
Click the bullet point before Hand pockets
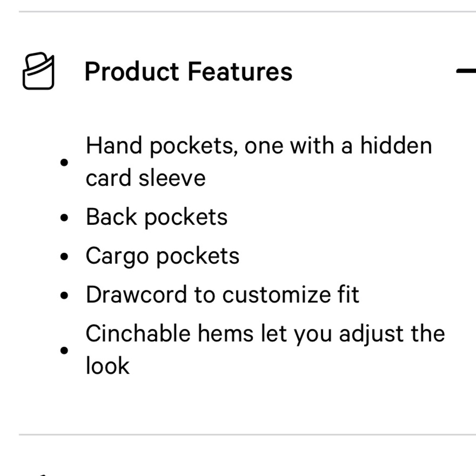(x=65, y=162)
